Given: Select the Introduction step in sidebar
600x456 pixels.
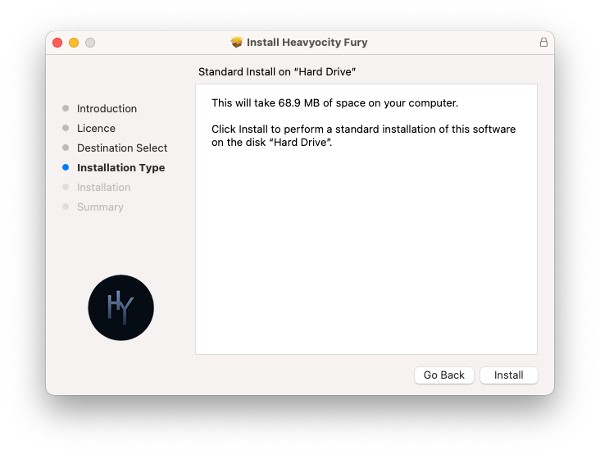Looking at the screenshot, I should 107,109.
